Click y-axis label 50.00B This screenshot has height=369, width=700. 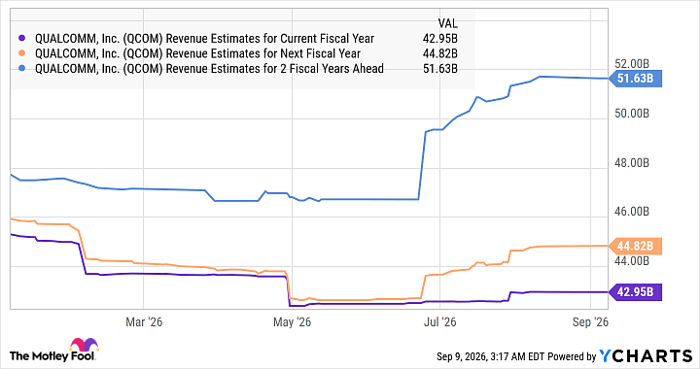click(632, 113)
